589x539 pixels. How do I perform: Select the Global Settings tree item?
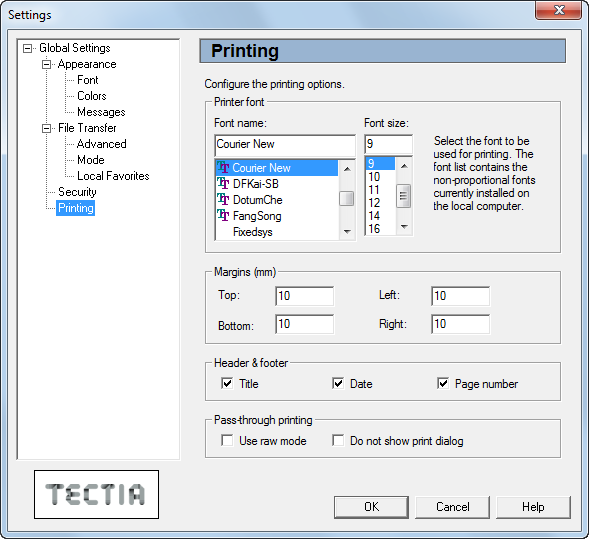(75, 48)
